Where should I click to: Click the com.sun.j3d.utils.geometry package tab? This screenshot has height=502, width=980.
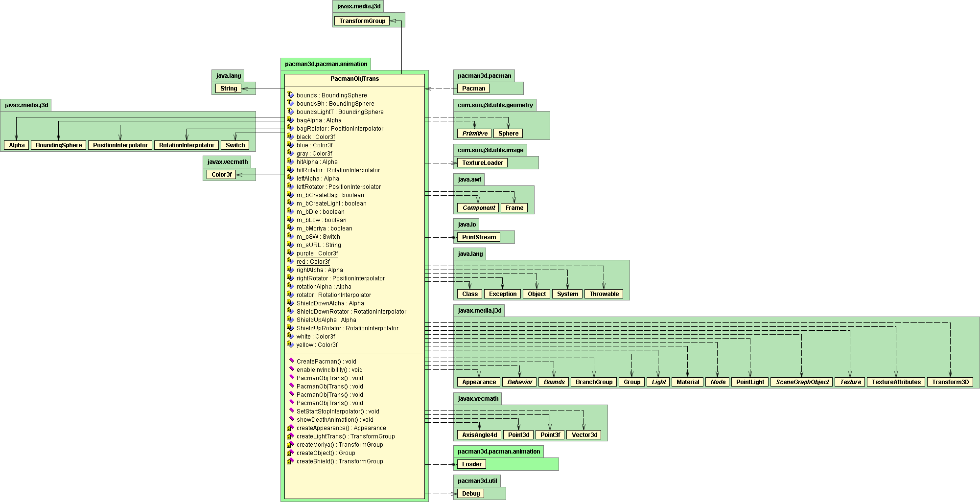[495, 105]
